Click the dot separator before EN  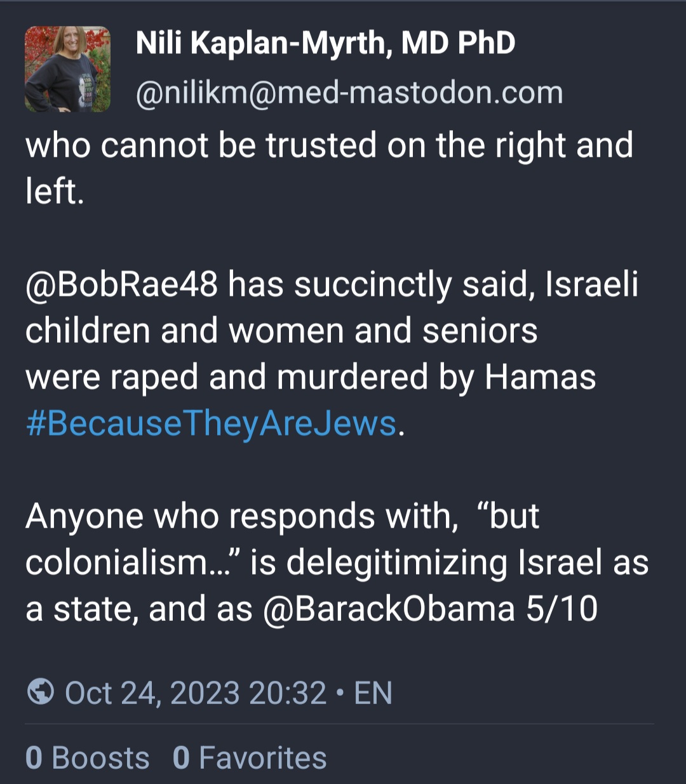pos(340,693)
